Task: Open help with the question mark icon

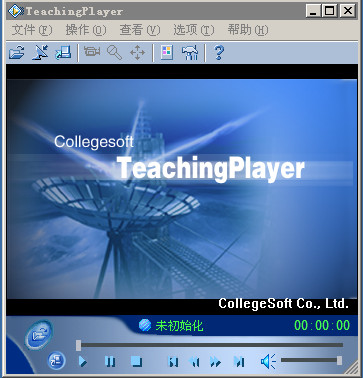Action: click(219, 52)
